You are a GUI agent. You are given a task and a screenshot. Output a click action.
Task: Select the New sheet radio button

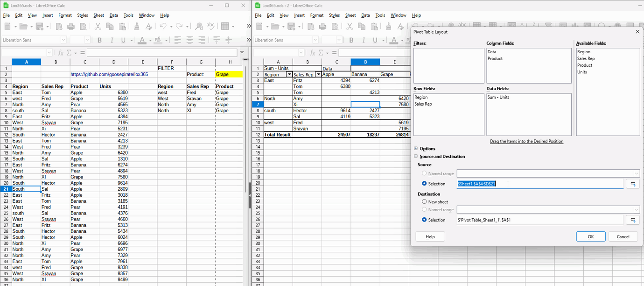(424, 202)
